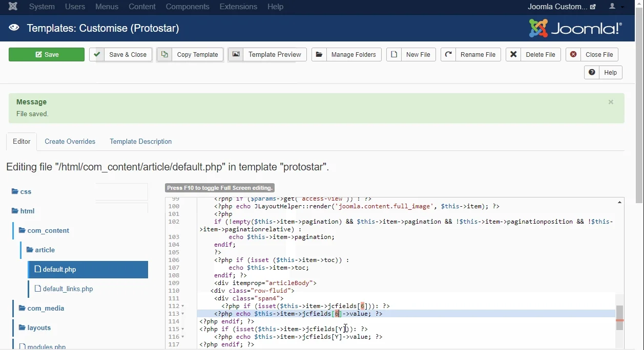
Task: Click code line 116 echo jcfields[Y] value
Action: pyautogui.click(x=298, y=337)
